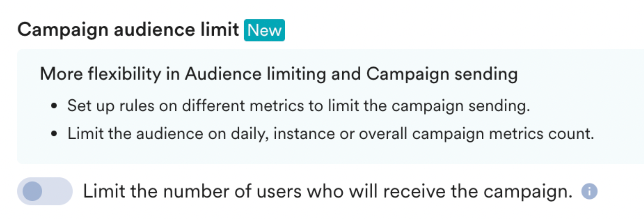644x219 pixels.
Task: Click the words campaign sending in first bullet
Action: (461, 106)
